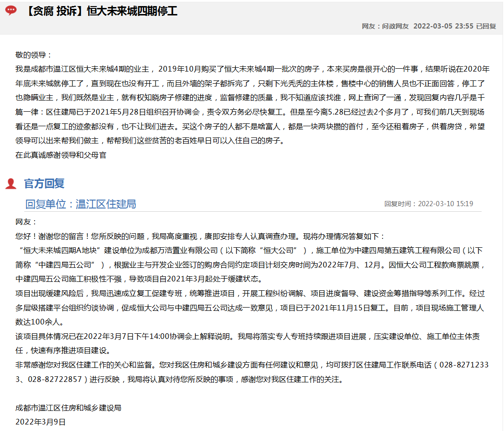Click the post timestamp 2022-03-05 23:55
The image size is (504, 431).
(x=443, y=26)
